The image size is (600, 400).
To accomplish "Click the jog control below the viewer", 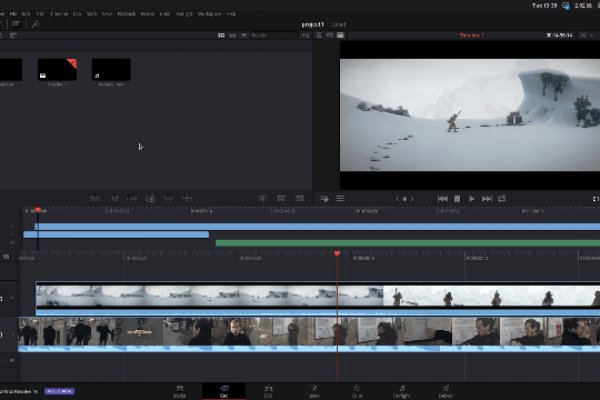I will click(404, 199).
